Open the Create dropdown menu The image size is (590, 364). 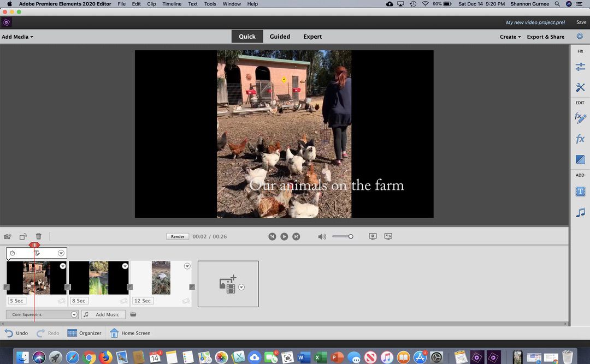510,37
